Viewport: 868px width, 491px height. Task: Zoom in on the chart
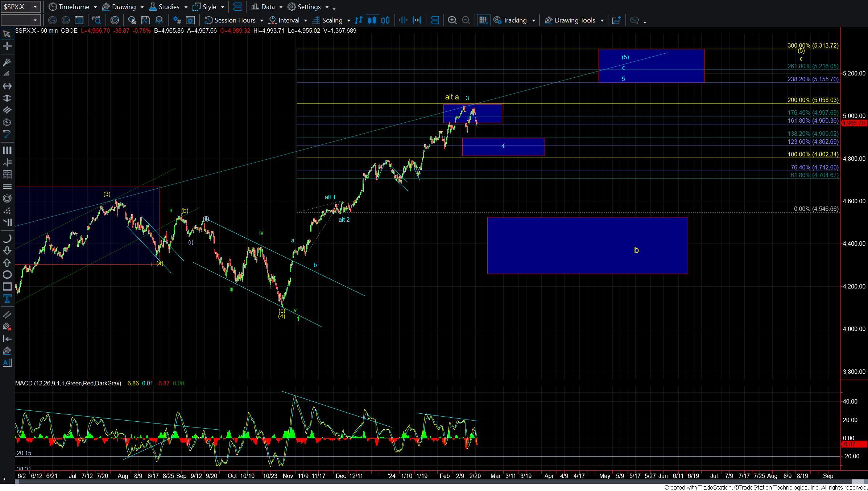pyautogui.click(x=452, y=20)
